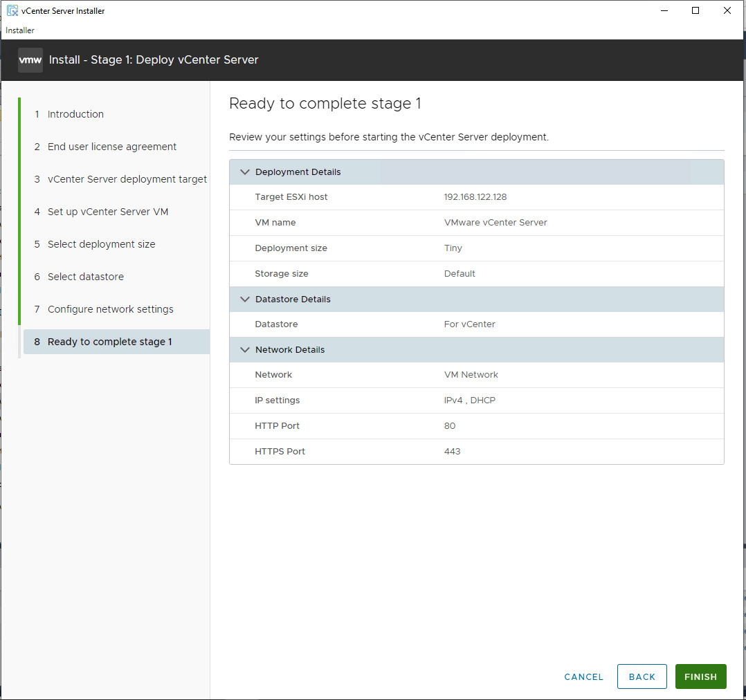The width and height of the screenshot is (746, 700).
Task: Click the Network value VM Network
Action: 471,375
